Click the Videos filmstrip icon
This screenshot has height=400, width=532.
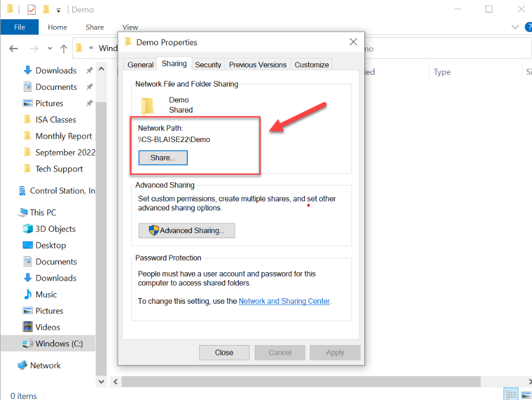[x=28, y=327]
